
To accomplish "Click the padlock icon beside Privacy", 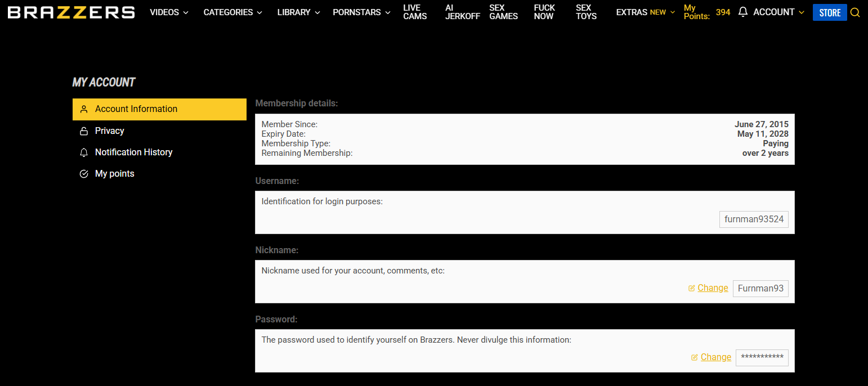I will tap(84, 131).
